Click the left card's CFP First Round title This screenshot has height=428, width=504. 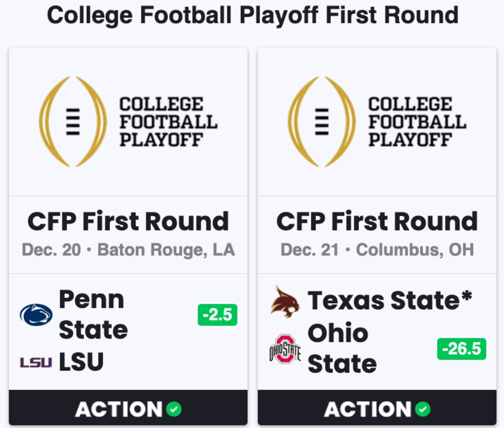[128, 221]
